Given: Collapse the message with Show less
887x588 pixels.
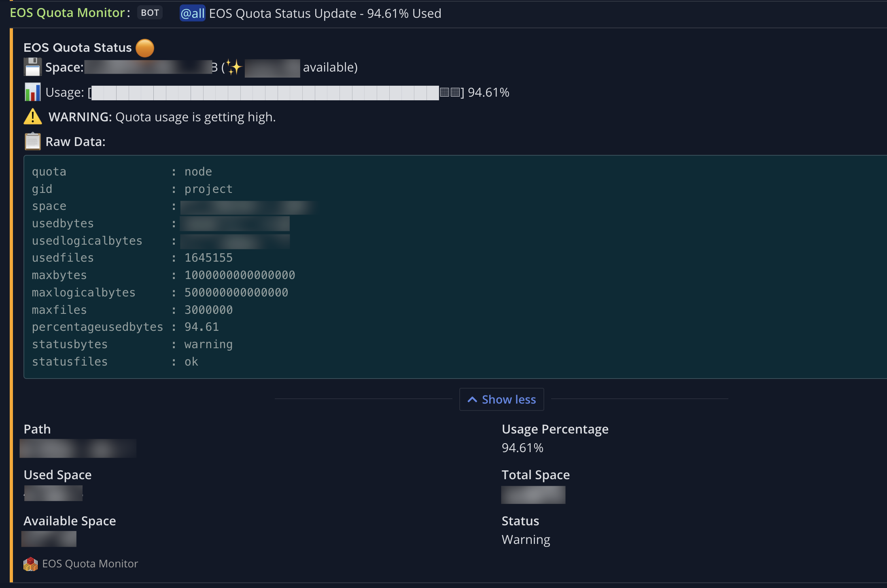Looking at the screenshot, I should [x=508, y=400].
